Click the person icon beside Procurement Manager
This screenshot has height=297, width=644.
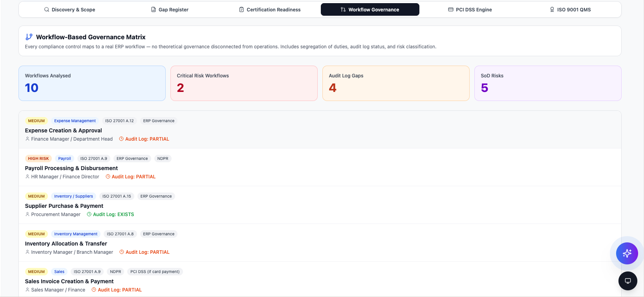coord(27,214)
